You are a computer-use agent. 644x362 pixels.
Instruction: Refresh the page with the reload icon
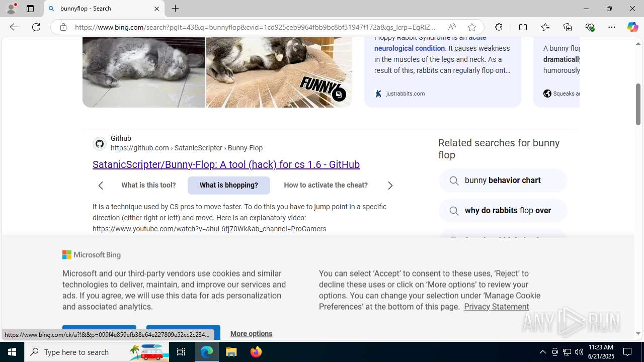36,27
